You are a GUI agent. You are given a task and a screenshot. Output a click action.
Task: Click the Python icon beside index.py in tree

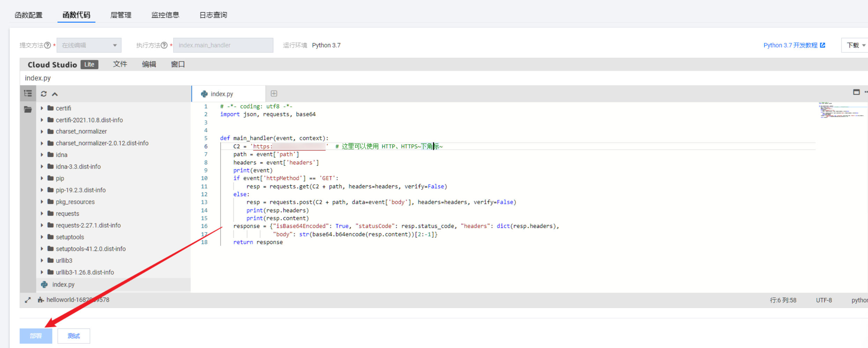(44, 284)
